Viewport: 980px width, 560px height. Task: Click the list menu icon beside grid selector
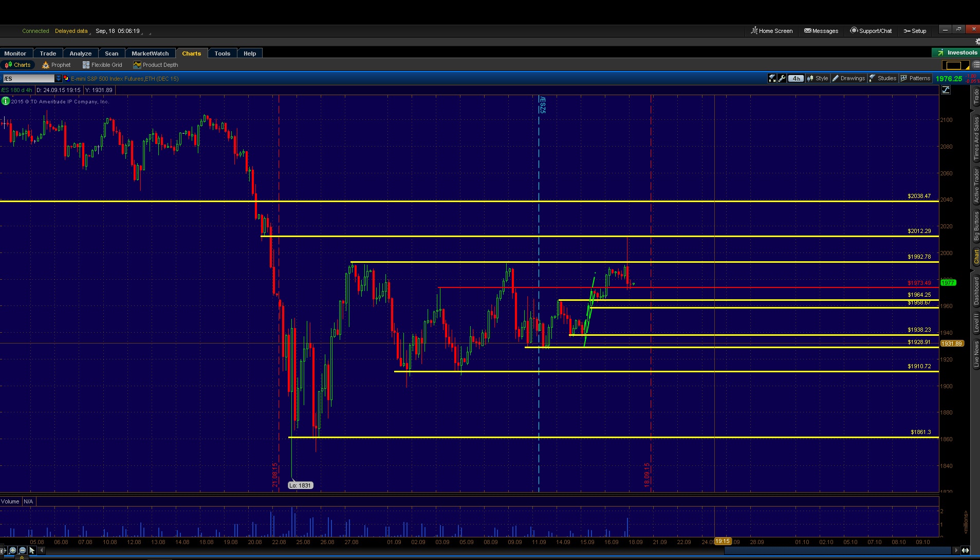tap(976, 65)
